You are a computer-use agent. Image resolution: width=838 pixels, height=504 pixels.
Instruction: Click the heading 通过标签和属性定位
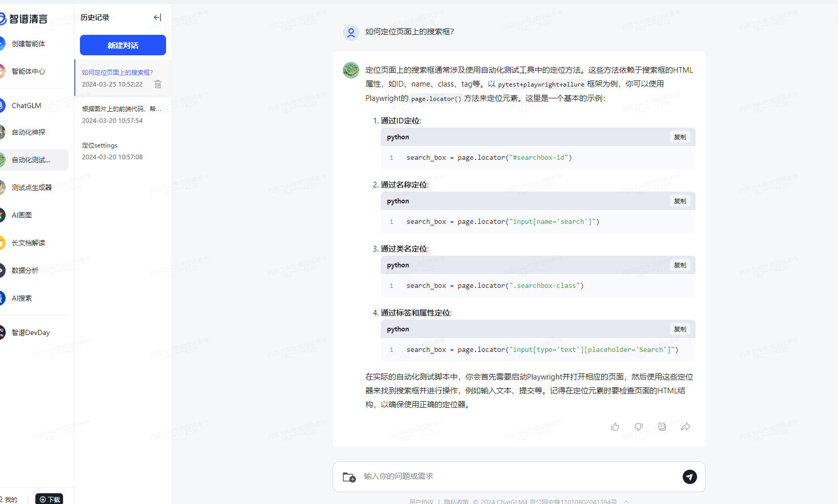click(416, 313)
